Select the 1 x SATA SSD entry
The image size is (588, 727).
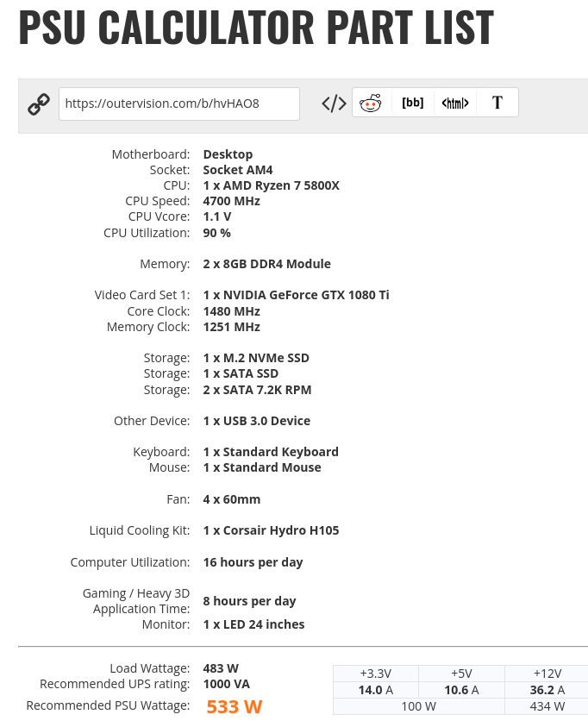[x=241, y=373]
